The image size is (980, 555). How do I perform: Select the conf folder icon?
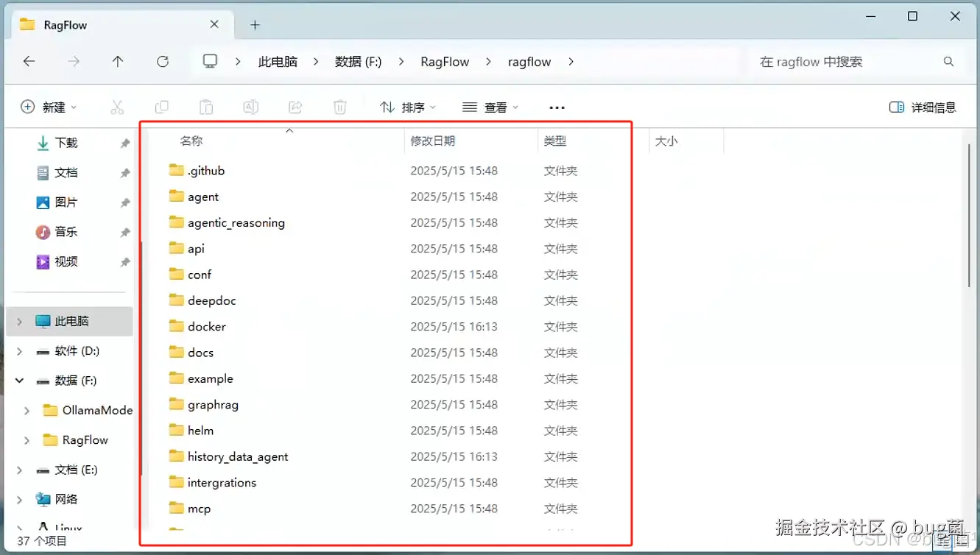[x=176, y=274]
